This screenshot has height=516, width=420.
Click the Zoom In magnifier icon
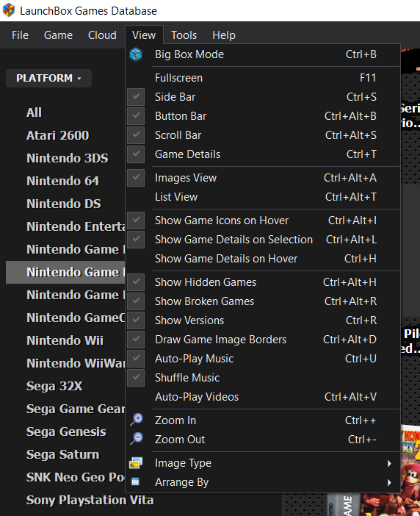136,420
